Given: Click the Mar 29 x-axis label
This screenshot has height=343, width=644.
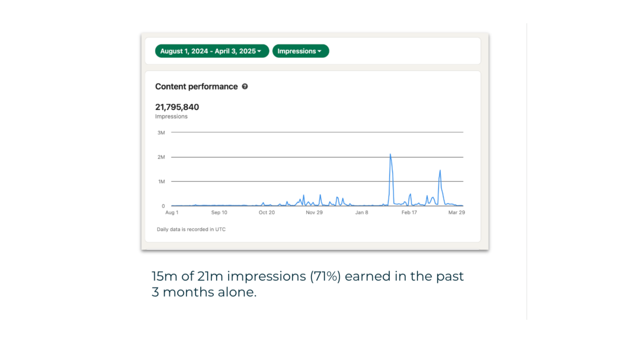Looking at the screenshot, I should (457, 212).
